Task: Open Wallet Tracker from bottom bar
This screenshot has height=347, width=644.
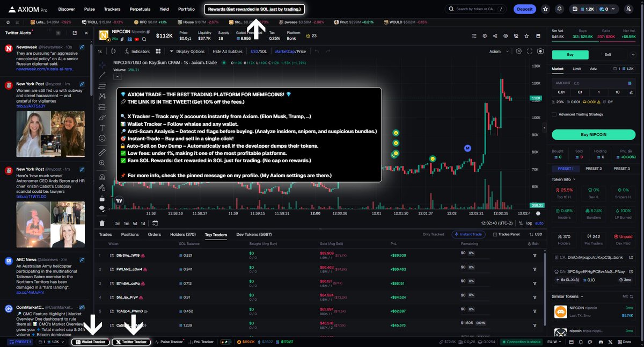Action: click(x=90, y=342)
